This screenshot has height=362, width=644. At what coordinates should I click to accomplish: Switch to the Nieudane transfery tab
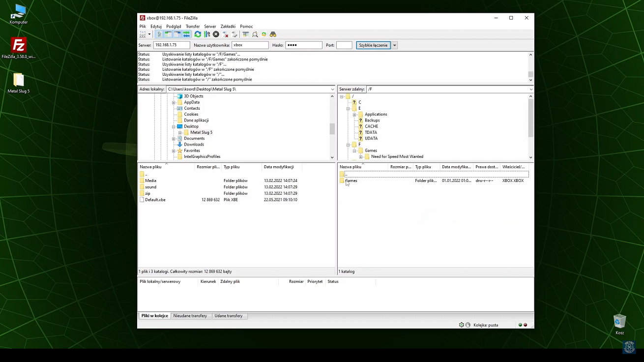[190, 316]
